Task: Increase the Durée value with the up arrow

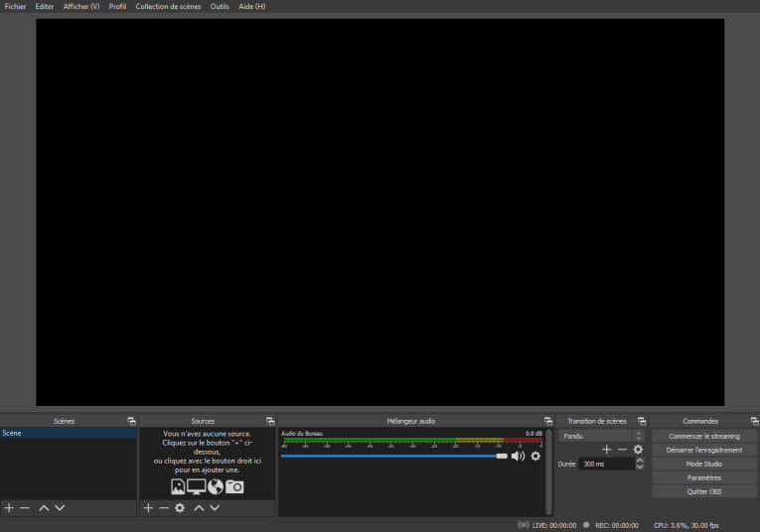Action: pyautogui.click(x=640, y=461)
